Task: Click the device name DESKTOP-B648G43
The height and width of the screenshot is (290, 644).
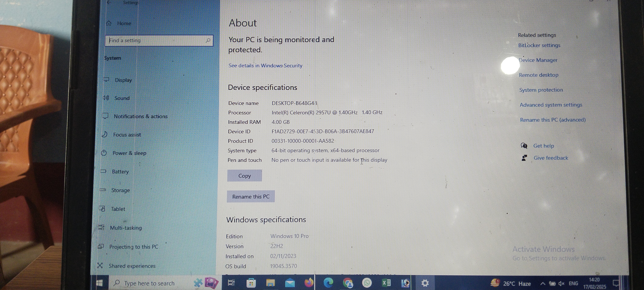Action: [x=294, y=103]
